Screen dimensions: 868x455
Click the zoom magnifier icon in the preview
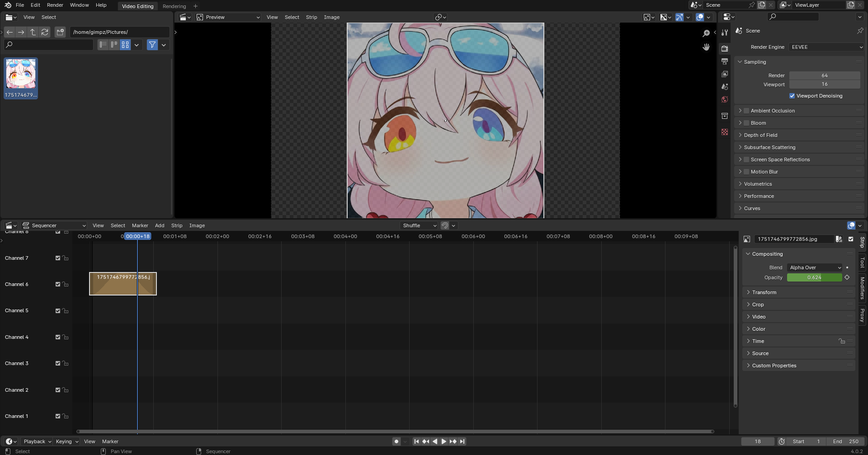pos(706,33)
